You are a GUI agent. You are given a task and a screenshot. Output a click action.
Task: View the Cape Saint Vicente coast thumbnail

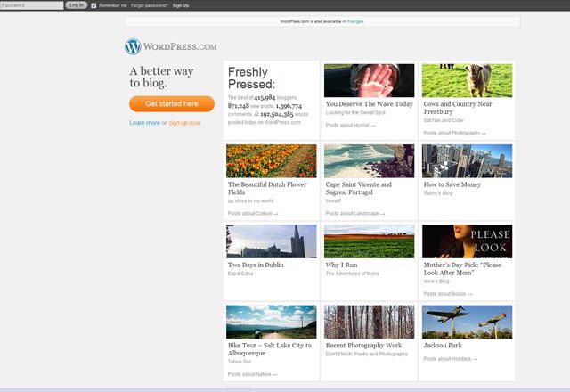coord(369,161)
